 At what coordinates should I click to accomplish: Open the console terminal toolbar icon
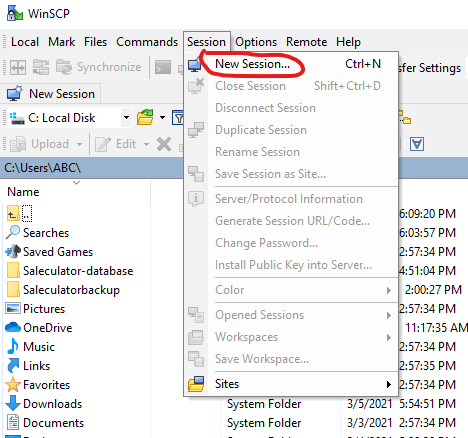[163, 68]
